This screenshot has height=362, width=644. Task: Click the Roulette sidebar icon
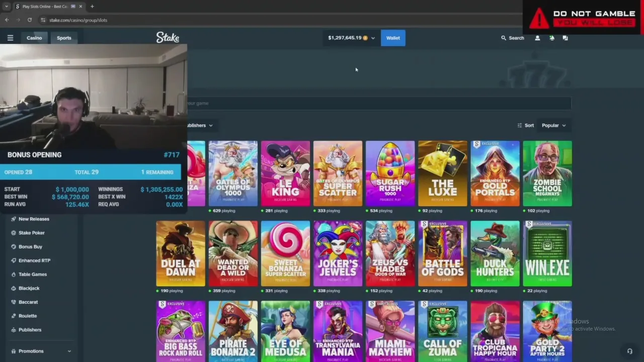tap(14, 316)
